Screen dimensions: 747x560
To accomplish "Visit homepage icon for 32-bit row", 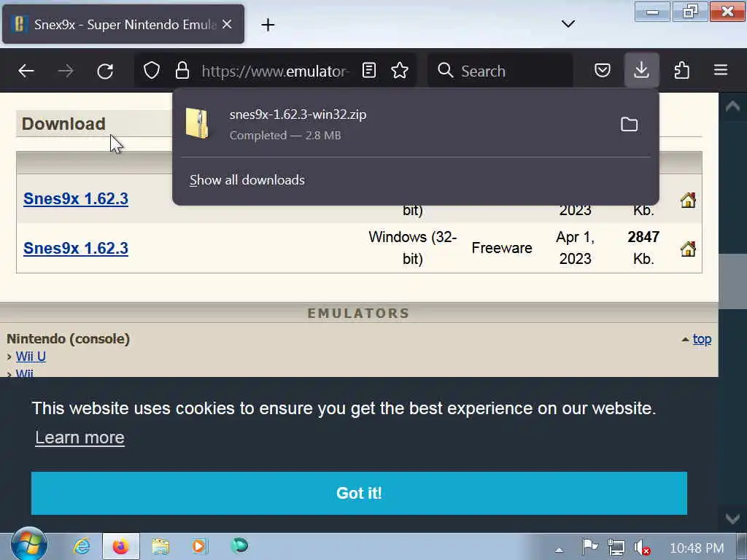I will pyautogui.click(x=688, y=249).
